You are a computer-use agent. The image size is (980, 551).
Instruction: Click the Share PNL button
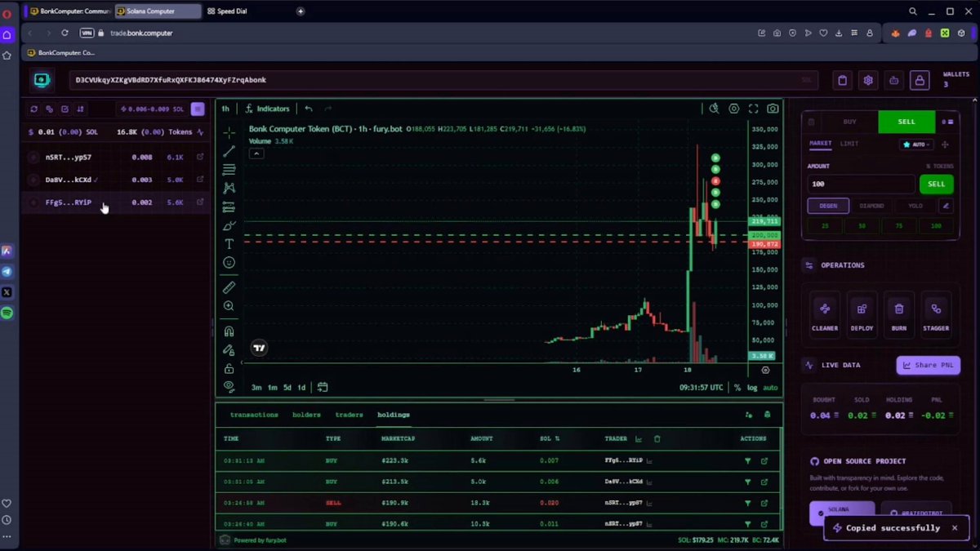928,365
